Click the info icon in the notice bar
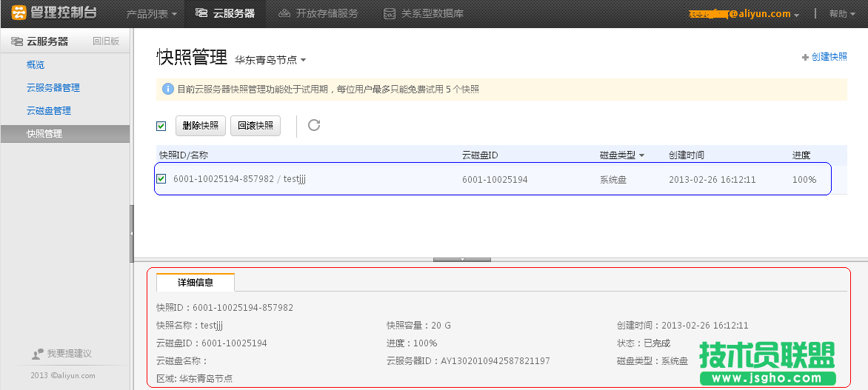Viewport: 868px width, 390px height. [167, 89]
